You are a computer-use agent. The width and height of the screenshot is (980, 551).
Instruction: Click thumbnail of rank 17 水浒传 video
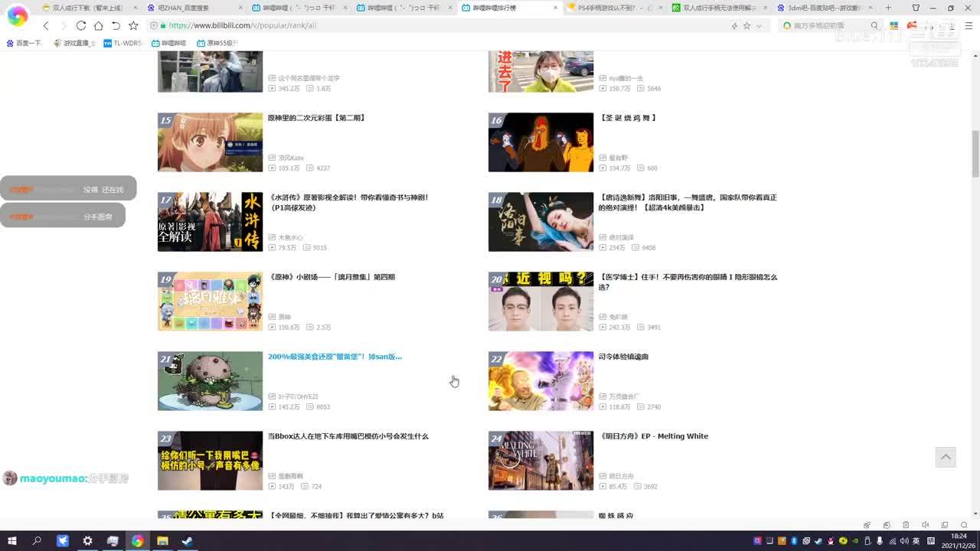coord(210,222)
